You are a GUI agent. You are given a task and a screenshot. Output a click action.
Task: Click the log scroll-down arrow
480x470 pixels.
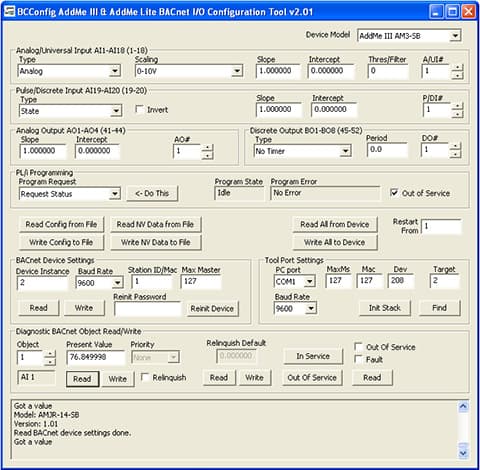(x=463, y=453)
